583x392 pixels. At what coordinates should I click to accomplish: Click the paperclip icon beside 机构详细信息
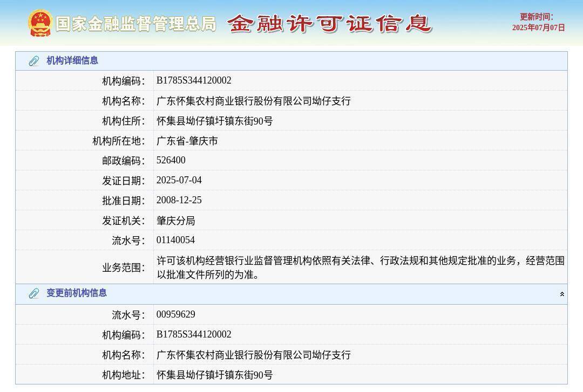pyautogui.click(x=35, y=60)
